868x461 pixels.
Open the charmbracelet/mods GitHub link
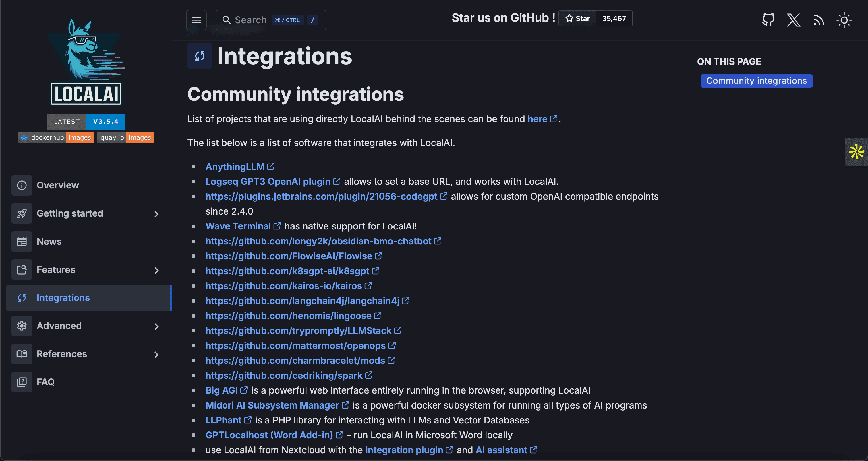[295, 360]
